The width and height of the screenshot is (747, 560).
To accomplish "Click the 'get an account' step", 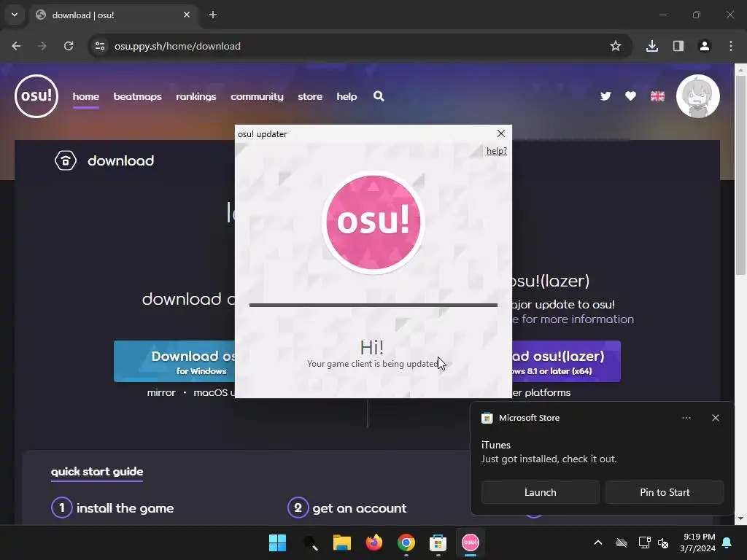I will coord(347,508).
